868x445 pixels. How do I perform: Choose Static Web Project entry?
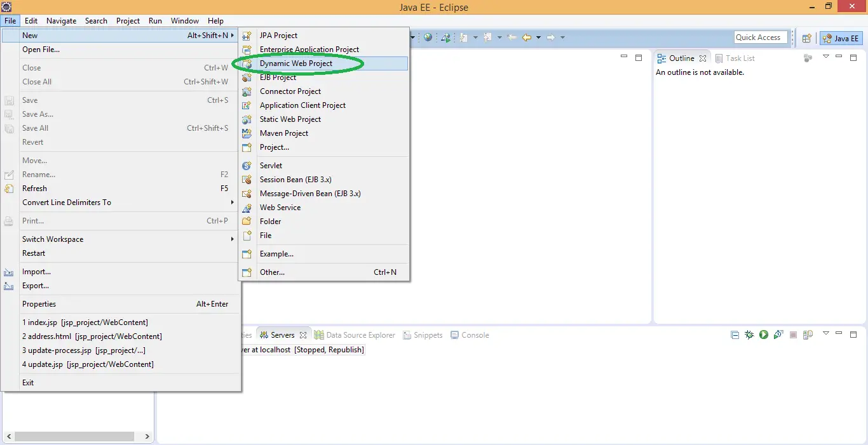[x=324, y=119]
